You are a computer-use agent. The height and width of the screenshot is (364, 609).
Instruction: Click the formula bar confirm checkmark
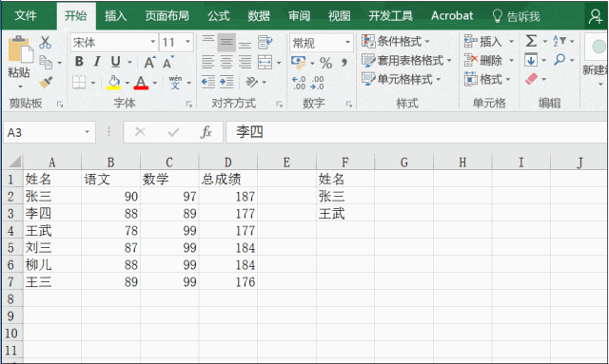173,133
